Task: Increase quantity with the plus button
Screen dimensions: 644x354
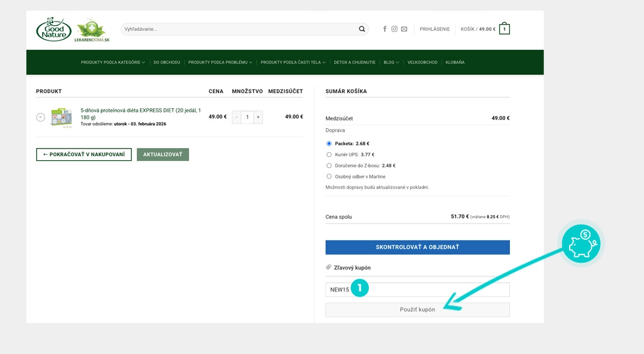Action: point(258,117)
